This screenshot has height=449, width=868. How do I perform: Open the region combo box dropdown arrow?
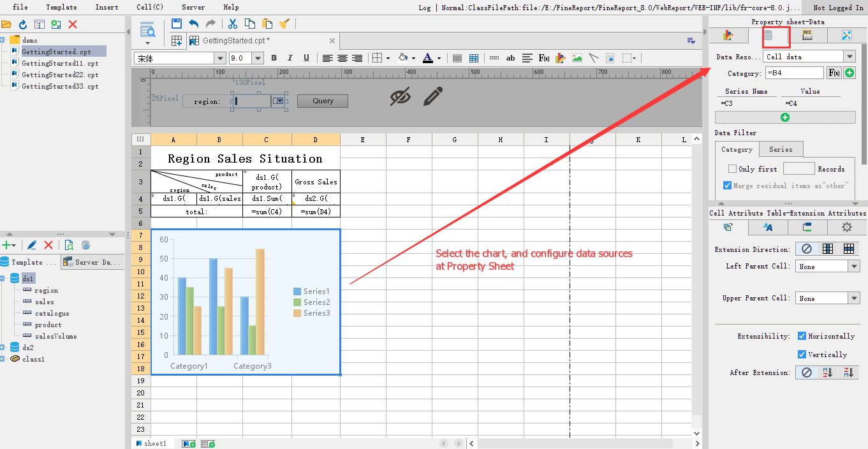(x=277, y=101)
